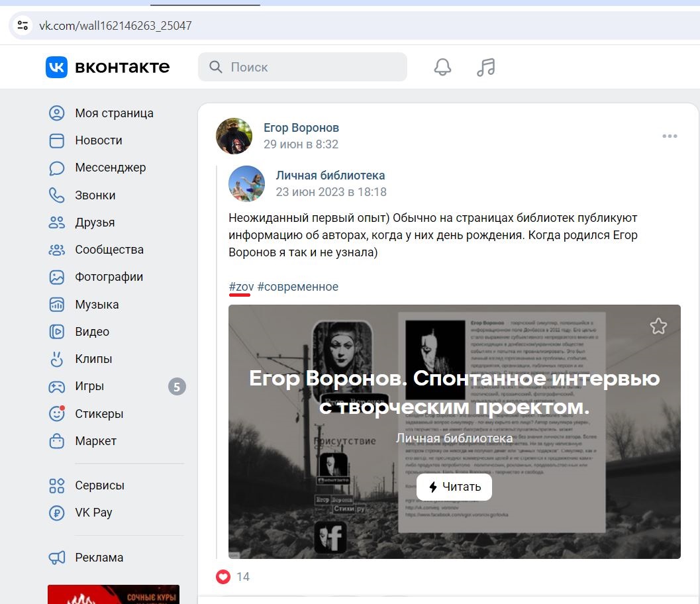This screenshot has height=604, width=700.
Task: Click the Фотографии picture icon
Action: coord(57,277)
